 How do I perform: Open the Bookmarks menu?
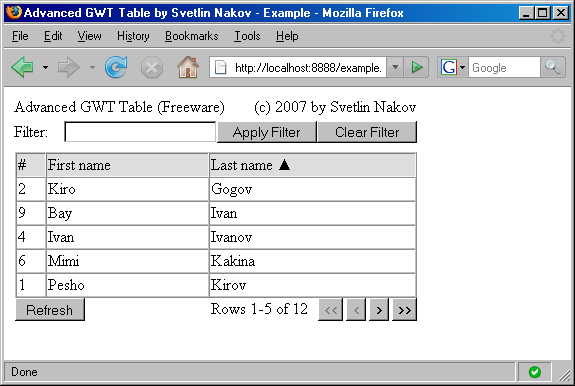click(191, 36)
